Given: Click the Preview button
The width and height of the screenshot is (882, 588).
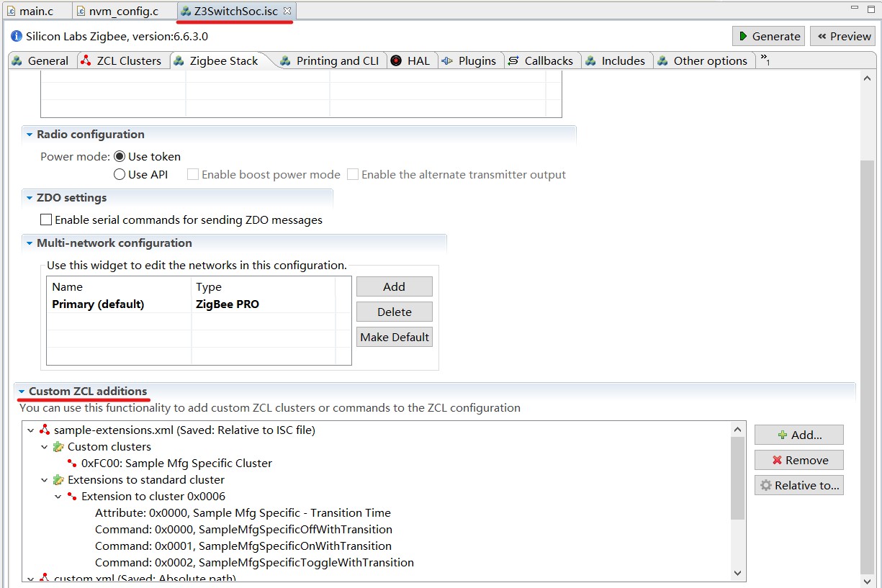Looking at the screenshot, I should tap(843, 36).
